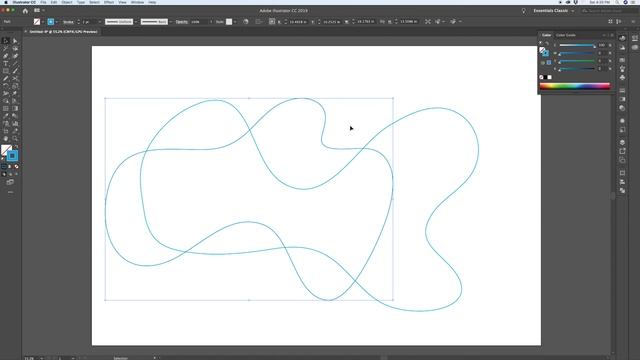Open the Graphic Style dropdown

pyautogui.click(x=235, y=22)
